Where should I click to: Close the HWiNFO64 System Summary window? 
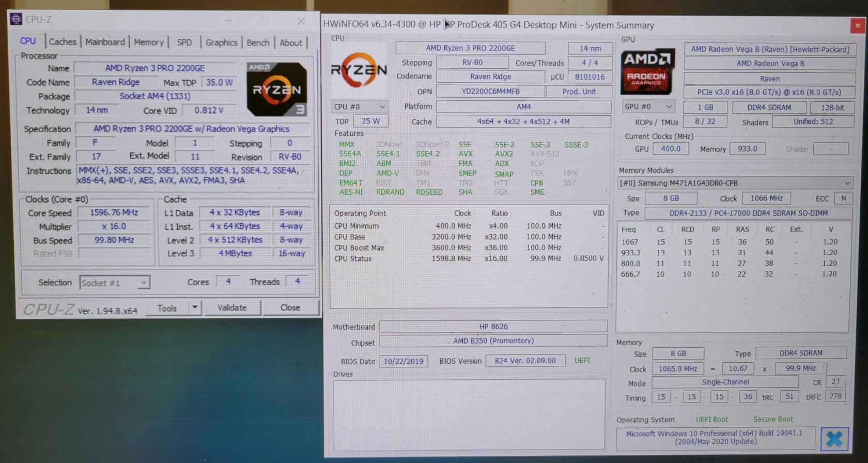coord(858,25)
